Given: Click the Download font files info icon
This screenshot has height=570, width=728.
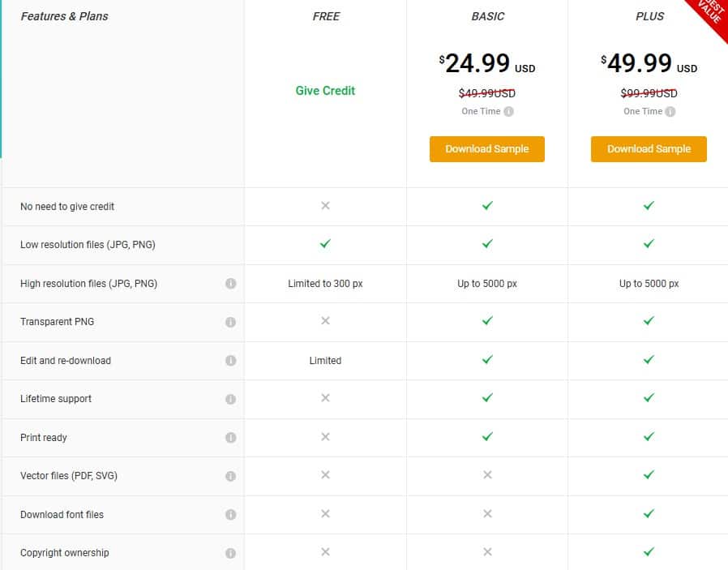Looking at the screenshot, I should coord(231,514).
